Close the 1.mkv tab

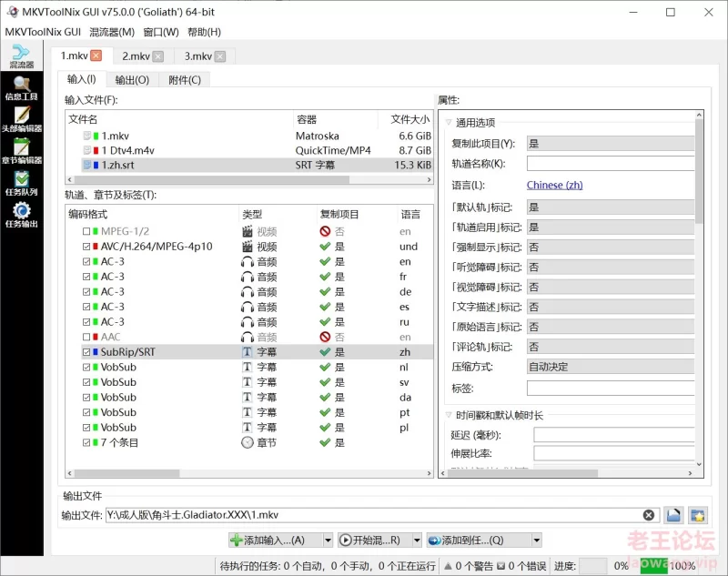pyautogui.click(x=96, y=56)
